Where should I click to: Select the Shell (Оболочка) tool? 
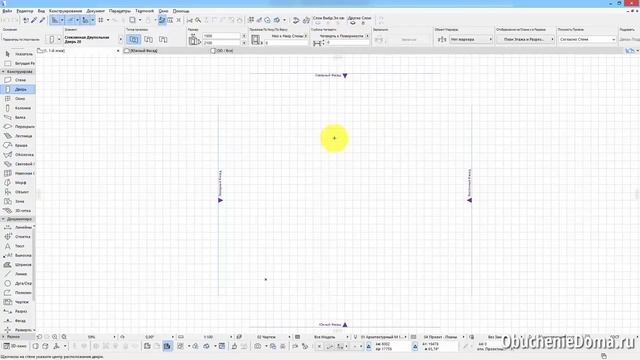18,155
